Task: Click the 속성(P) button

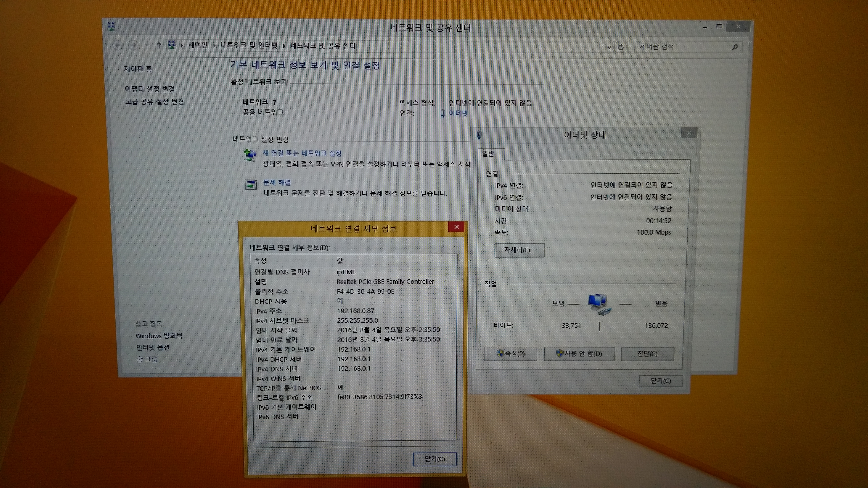Action: click(x=511, y=354)
